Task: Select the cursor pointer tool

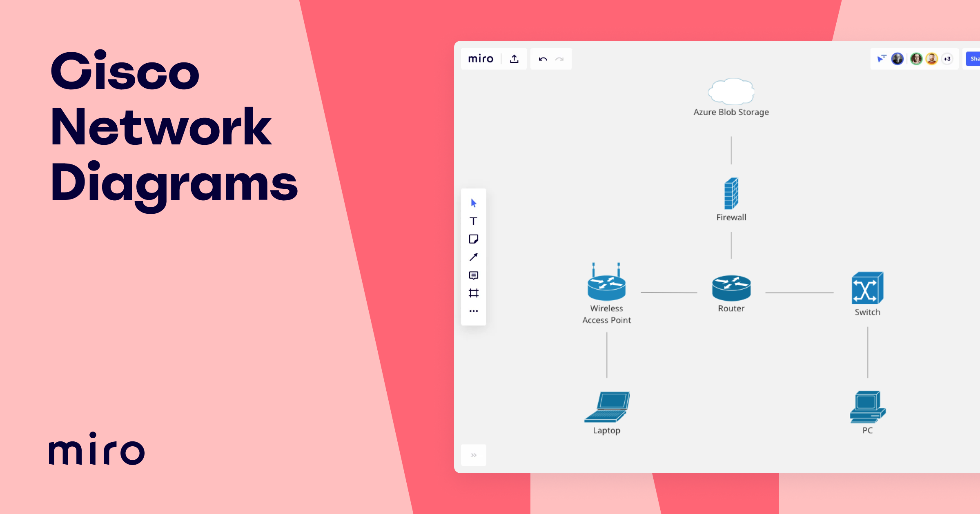Action: [473, 203]
